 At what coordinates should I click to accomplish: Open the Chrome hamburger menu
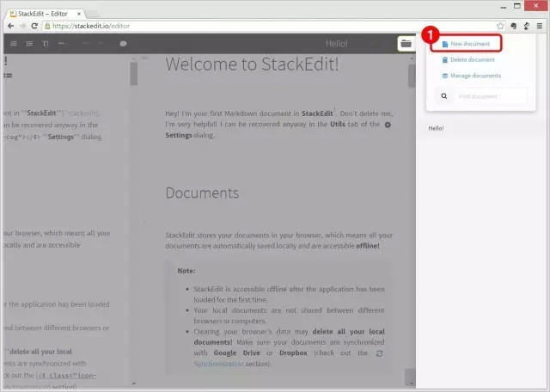tap(540, 26)
